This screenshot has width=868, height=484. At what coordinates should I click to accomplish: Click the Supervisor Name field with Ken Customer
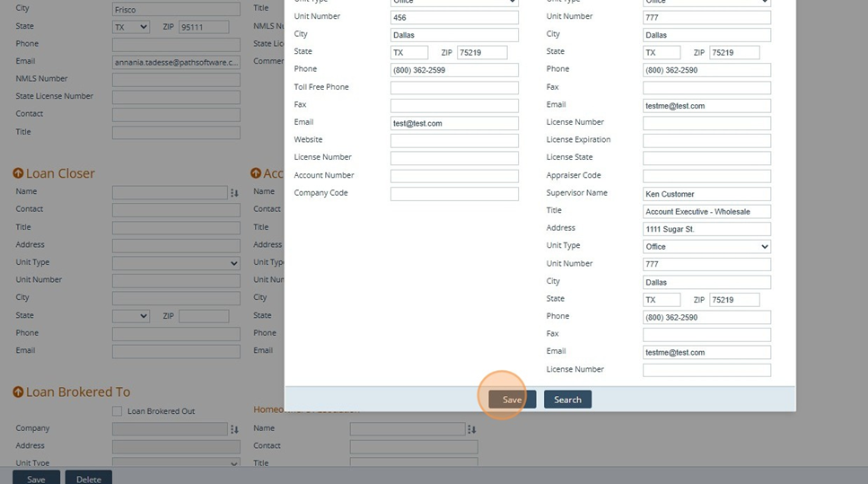706,194
